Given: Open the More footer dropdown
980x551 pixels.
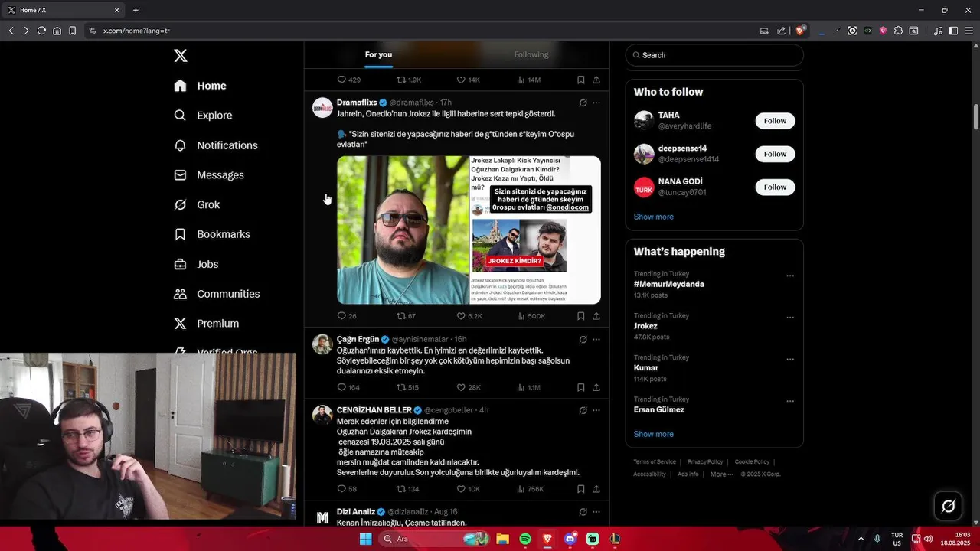Looking at the screenshot, I should (721, 474).
